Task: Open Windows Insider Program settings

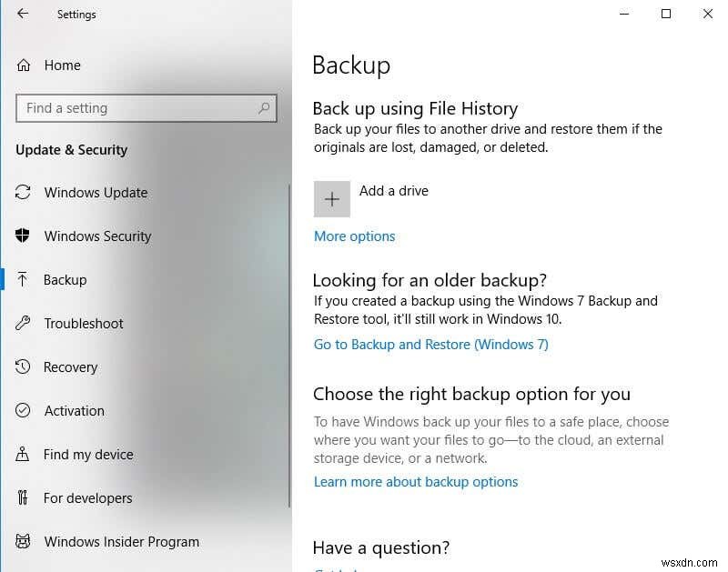Action: pos(121,541)
